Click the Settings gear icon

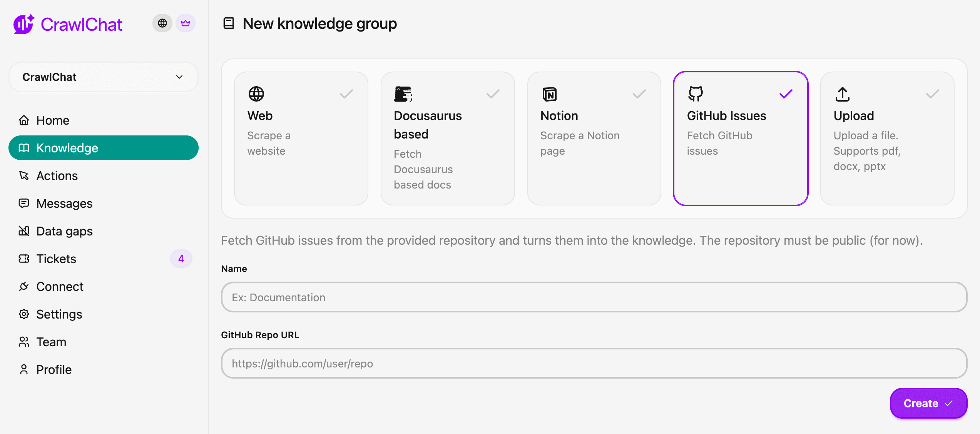24,314
